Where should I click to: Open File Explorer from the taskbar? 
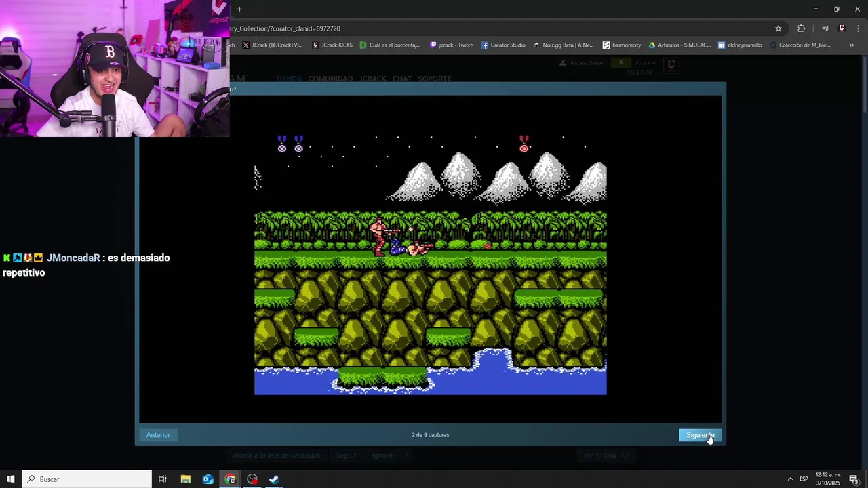pos(185,479)
